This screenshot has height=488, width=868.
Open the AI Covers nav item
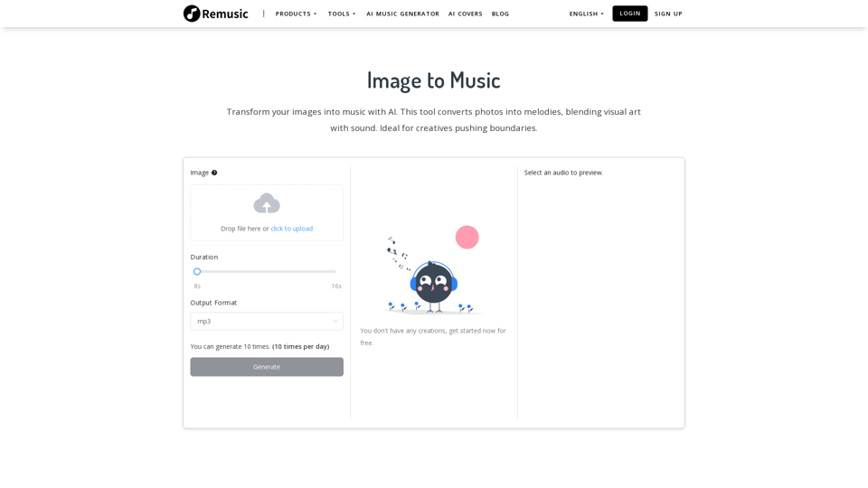(465, 14)
